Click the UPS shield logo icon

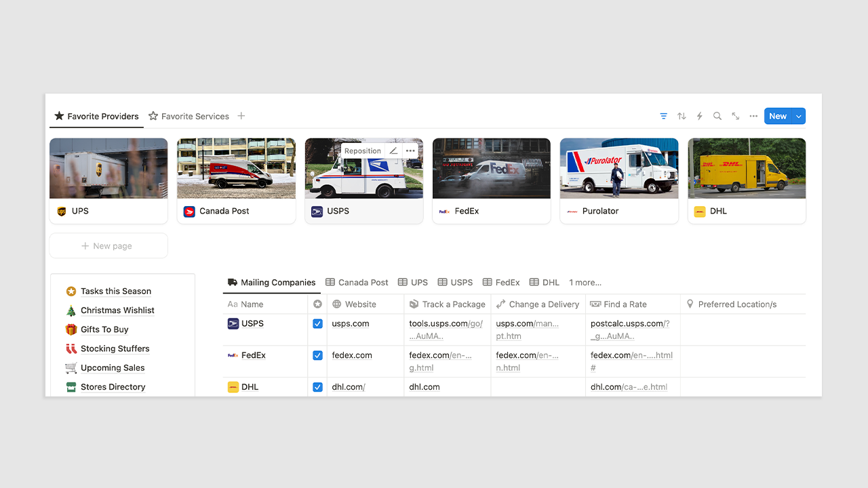(62, 211)
